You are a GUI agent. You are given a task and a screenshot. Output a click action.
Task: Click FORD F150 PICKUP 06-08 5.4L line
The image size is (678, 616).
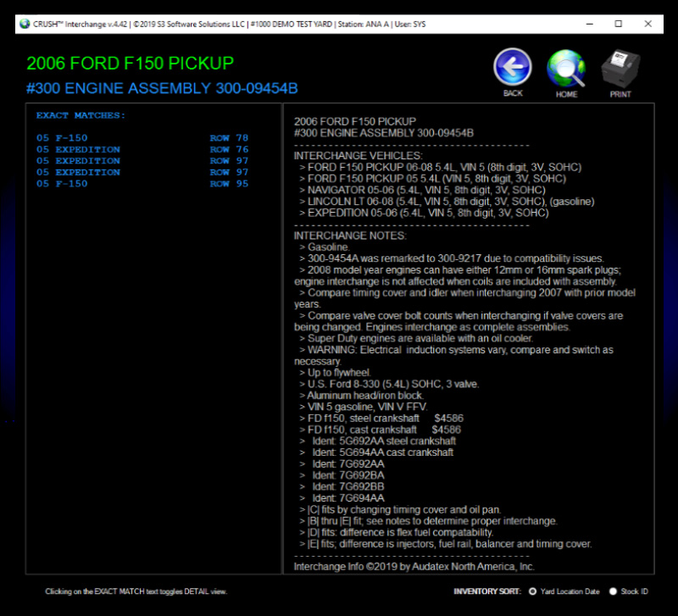click(440, 167)
